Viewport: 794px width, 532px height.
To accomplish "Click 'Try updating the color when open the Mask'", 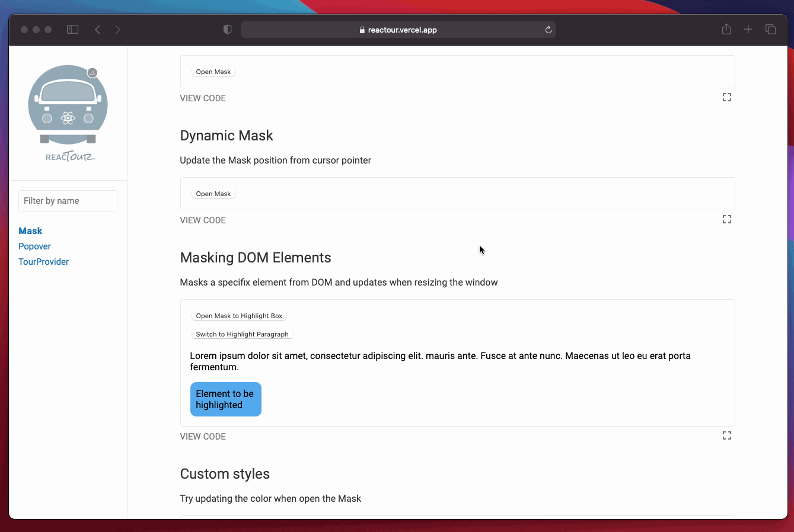I will [x=270, y=499].
